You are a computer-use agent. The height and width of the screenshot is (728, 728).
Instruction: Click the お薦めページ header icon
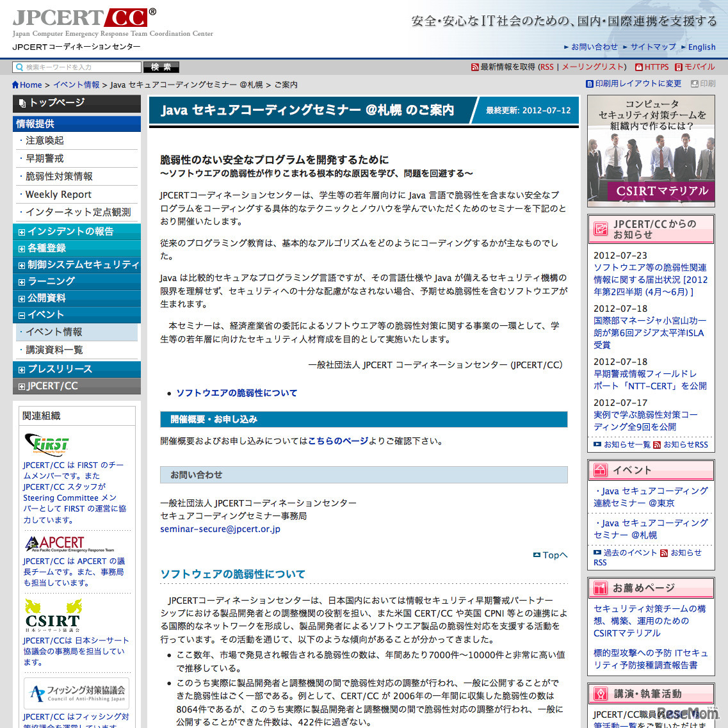pyautogui.click(x=601, y=588)
